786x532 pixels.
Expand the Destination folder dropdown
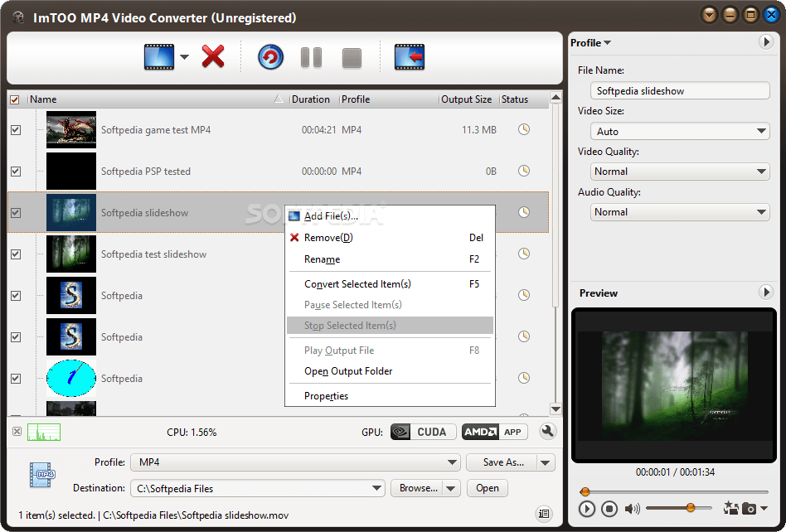click(377, 488)
